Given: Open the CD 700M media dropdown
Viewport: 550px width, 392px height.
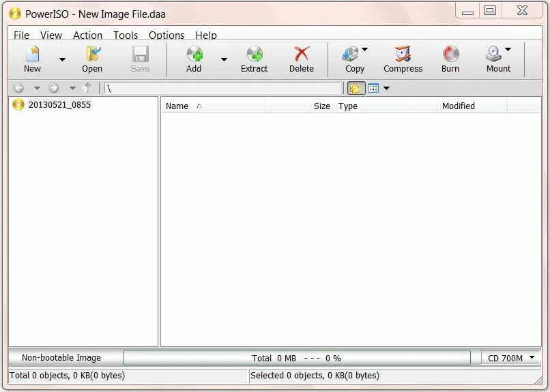Looking at the screenshot, I should pyautogui.click(x=511, y=358).
